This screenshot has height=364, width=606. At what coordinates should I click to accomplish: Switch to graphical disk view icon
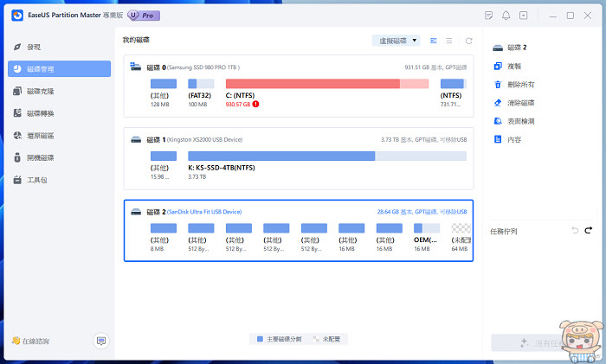434,41
